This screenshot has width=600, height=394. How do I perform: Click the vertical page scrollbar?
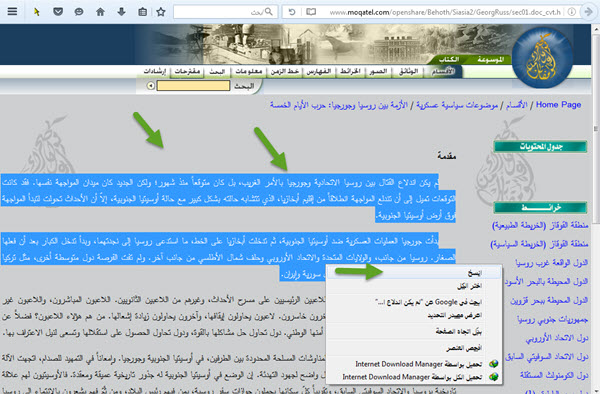596,208
